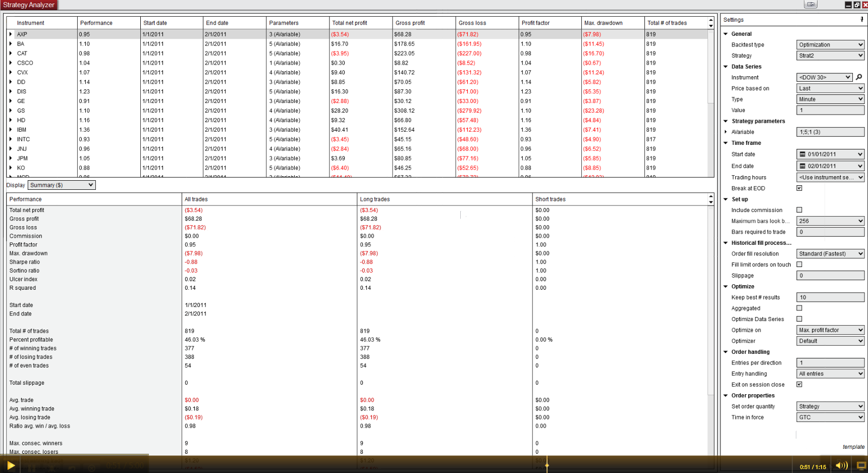Image resolution: width=868 pixels, height=473 pixels.
Task: Collapse the Strategy parameters section
Action: click(726, 121)
